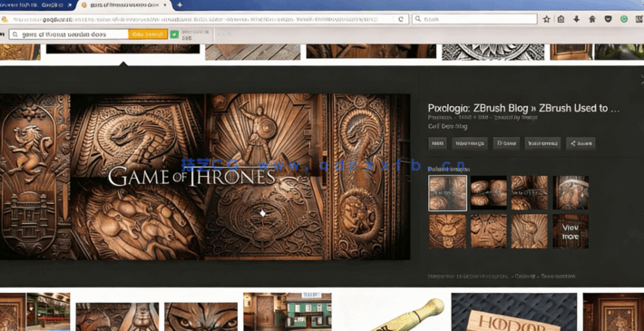
Task: Click the site identity icon in address bar
Action: click(5, 19)
